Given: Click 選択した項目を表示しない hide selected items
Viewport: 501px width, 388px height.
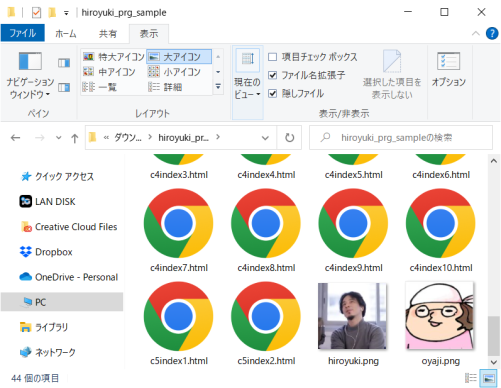Looking at the screenshot, I should tap(392, 75).
